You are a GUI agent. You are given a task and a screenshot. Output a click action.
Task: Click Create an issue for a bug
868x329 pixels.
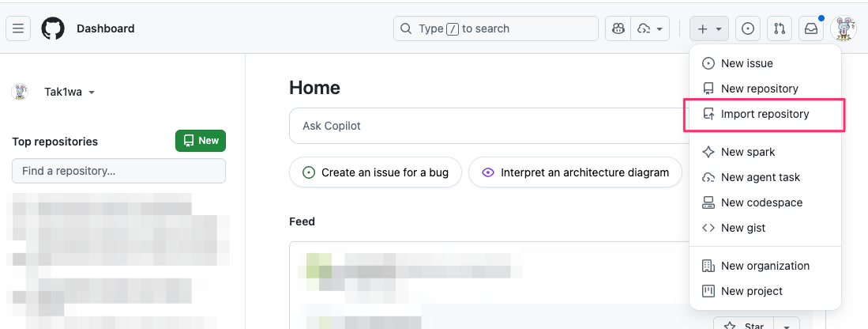click(375, 172)
